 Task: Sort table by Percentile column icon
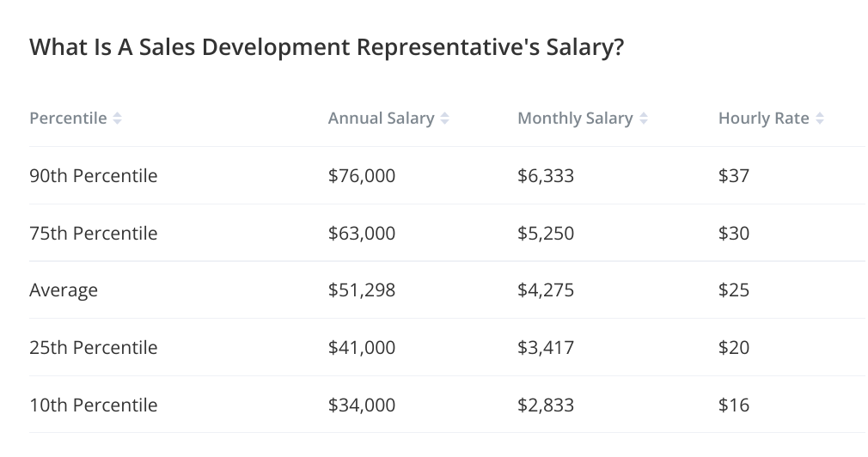(x=118, y=119)
